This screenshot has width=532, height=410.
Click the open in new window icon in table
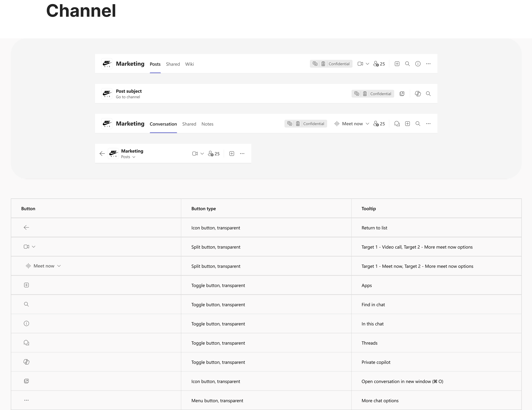(26, 381)
